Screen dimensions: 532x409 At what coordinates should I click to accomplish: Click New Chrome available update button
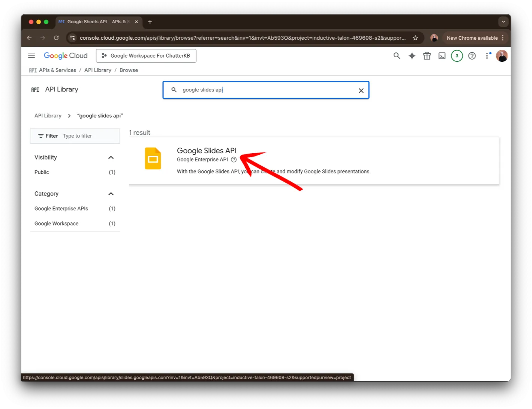472,38
